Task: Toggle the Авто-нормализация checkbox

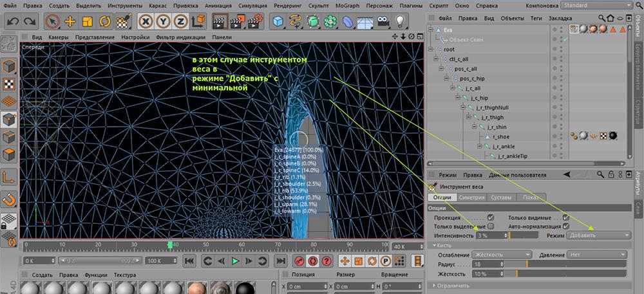Action: 565,226
